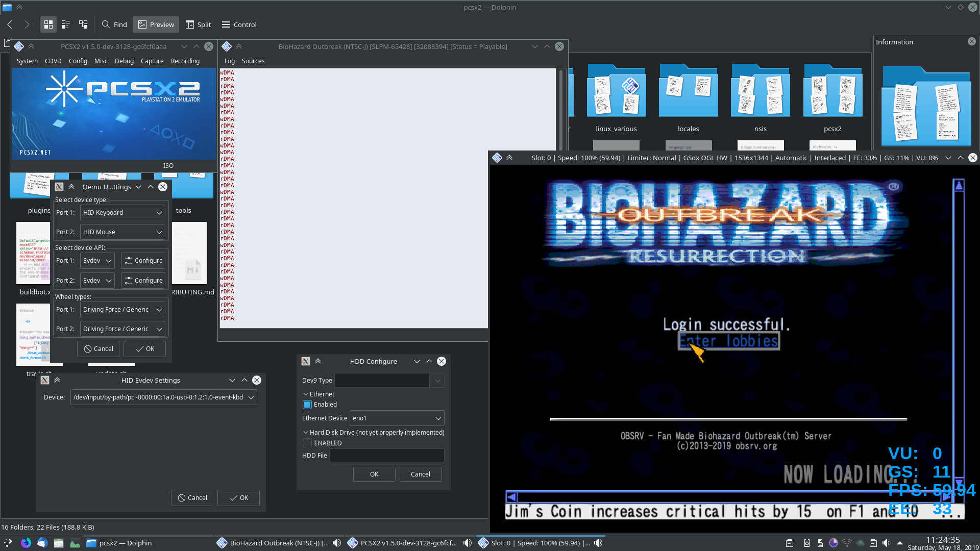Expand Port 1 device type dropdown HID Keyboard
The image size is (980, 551).
point(122,213)
